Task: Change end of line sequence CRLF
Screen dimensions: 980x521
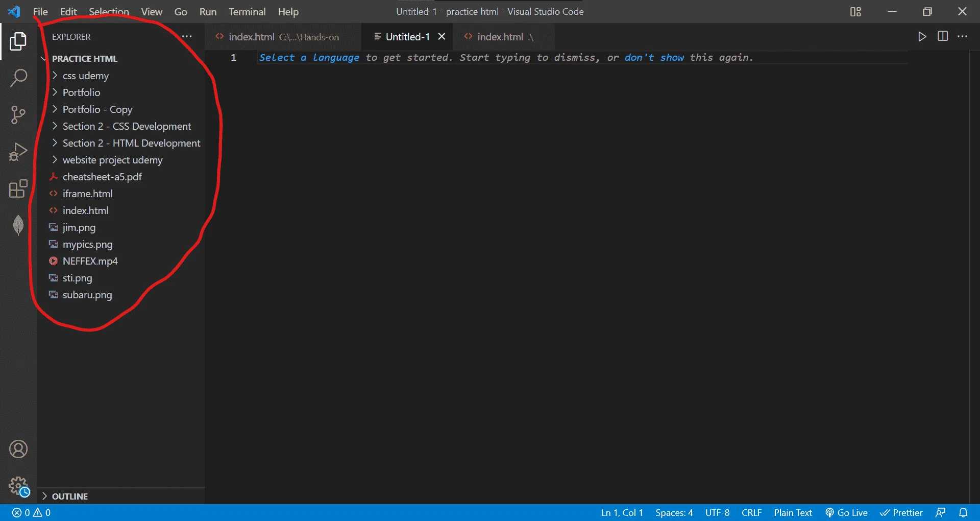Action: (x=751, y=512)
